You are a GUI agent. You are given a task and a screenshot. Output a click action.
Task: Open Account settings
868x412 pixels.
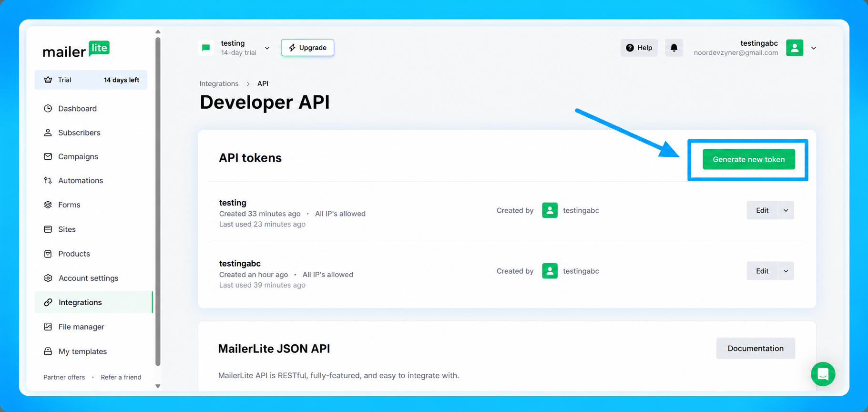(x=88, y=278)
